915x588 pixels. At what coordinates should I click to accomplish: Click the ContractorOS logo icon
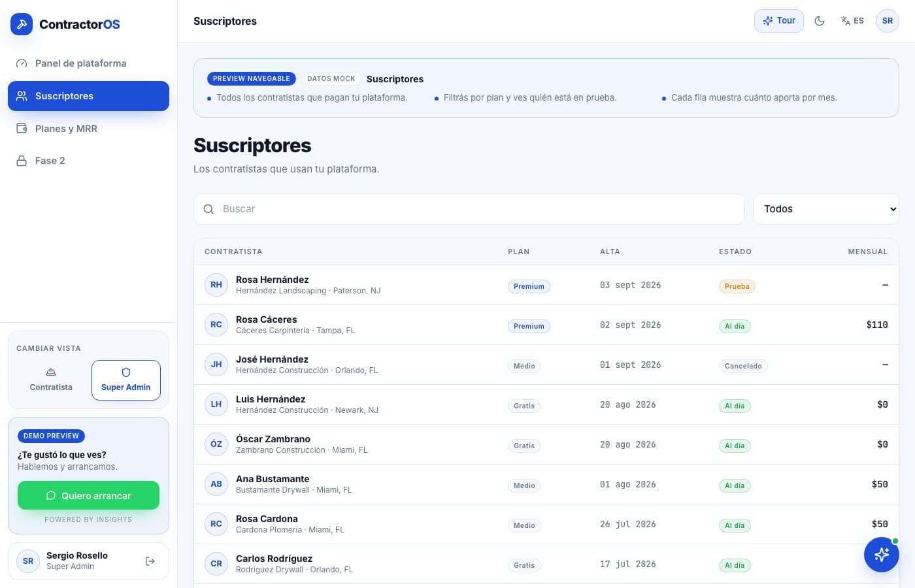(22, 24)
